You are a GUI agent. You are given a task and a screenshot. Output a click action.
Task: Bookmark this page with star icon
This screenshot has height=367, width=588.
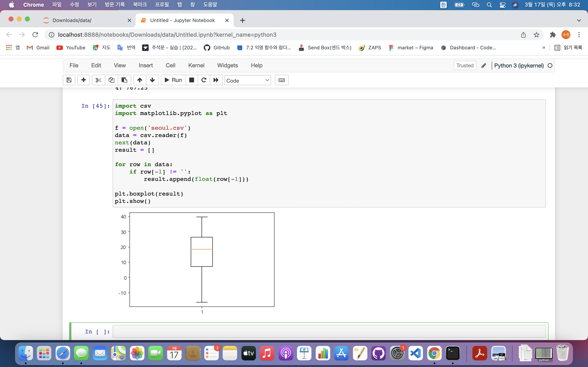[536, 35]
